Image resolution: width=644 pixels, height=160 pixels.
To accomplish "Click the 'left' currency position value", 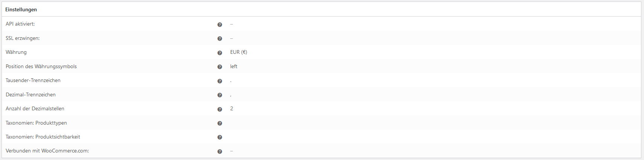I will click(234, 66).
